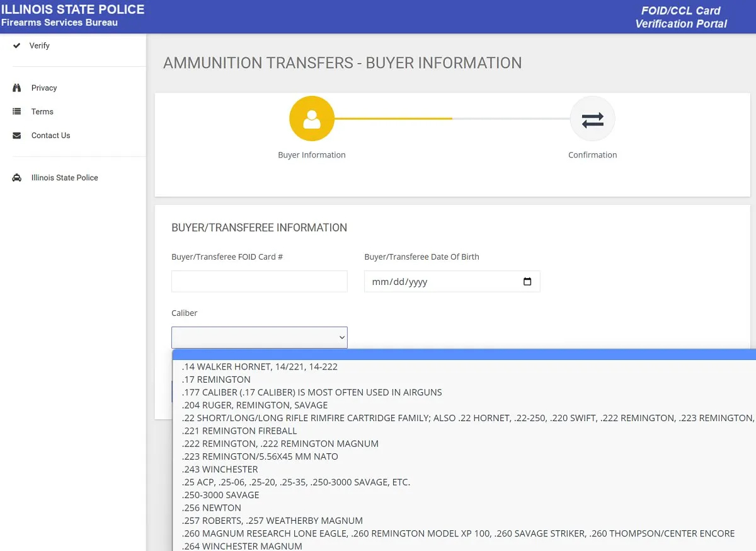Screen dimensions: 756x551
Task: Click the Contact Us envelope icon
Action: tap(17, 136)
